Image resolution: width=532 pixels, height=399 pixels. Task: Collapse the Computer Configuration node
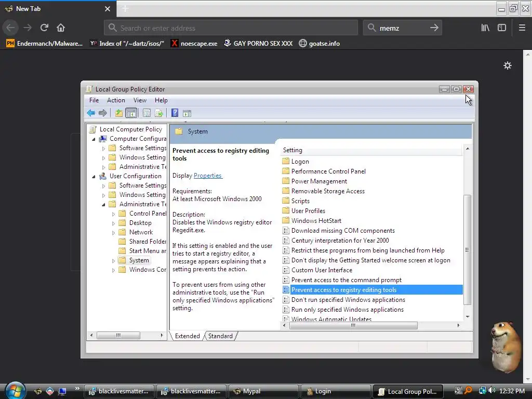(94, 139)
